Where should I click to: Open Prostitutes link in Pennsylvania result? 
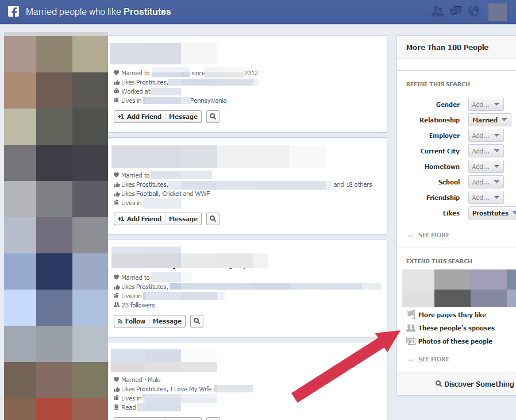(151, 82)
